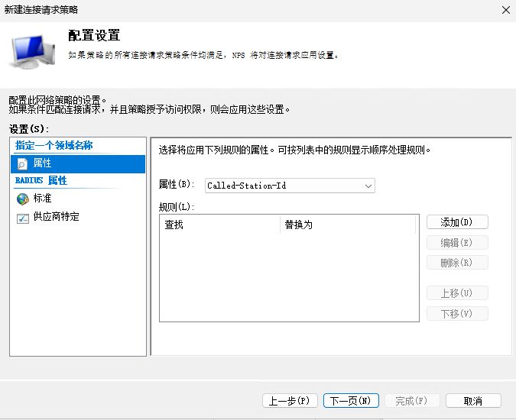The width and height of the screenshot is (516, 420).
Task: Click the 上移(U) button
Action: pyautogui.click(x=457, y=293)
